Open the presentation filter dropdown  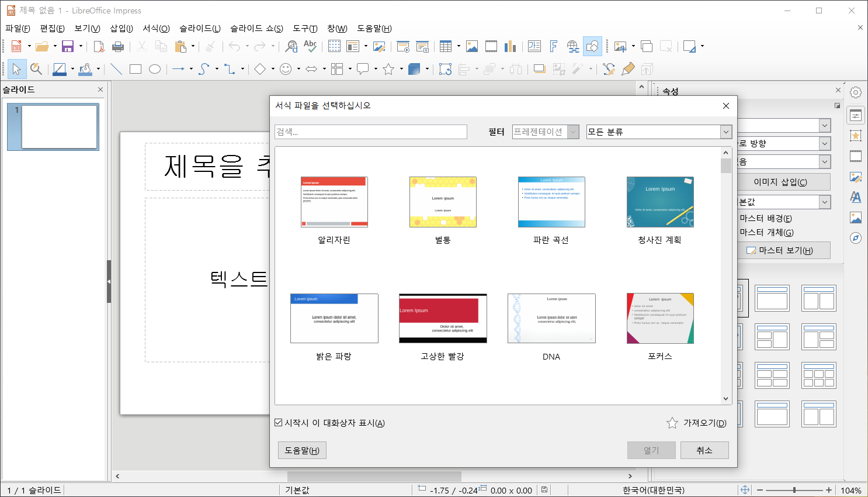coord(574,132)
